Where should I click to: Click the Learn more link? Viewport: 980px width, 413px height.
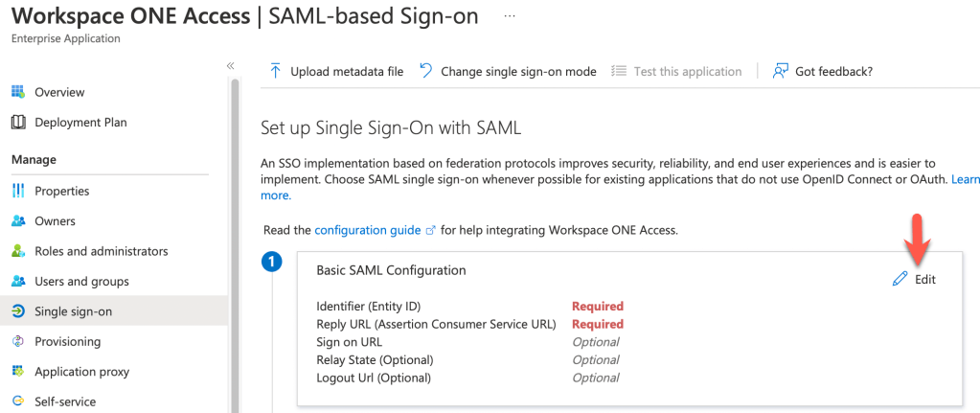965,179
